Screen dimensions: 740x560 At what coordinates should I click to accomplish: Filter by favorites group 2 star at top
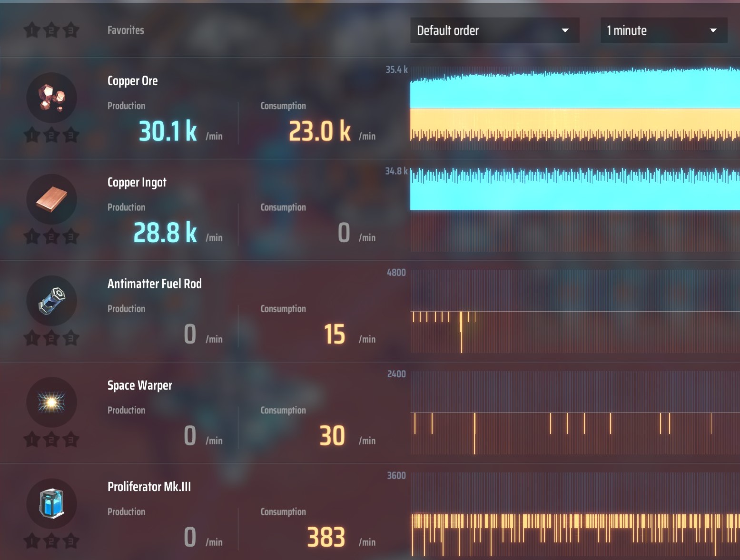coord(51,30)
